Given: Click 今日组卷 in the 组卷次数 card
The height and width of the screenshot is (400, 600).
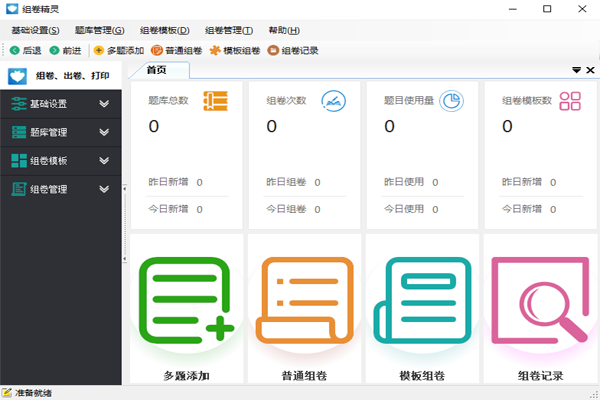Looking at the screenshot, I should click(x=286, y=209).
